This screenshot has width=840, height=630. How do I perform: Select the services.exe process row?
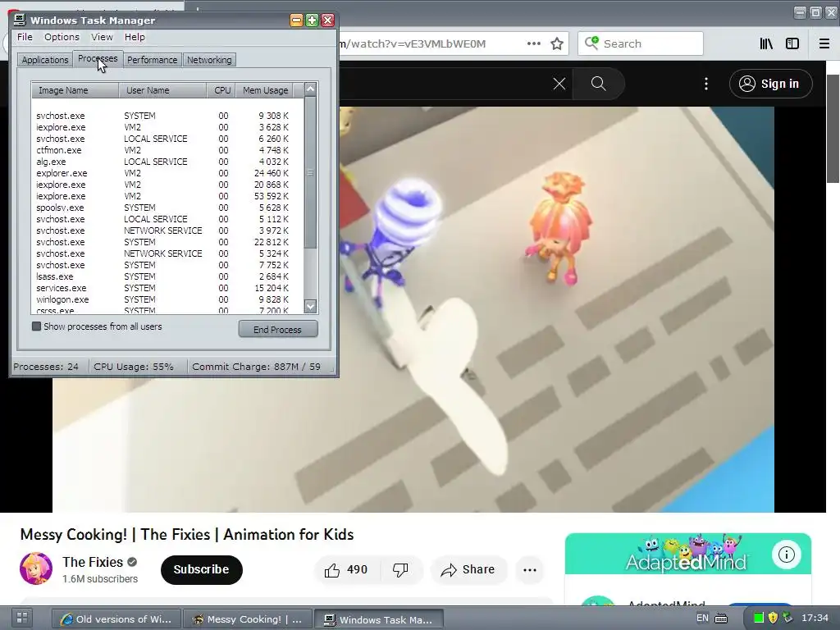pos(167,288)
